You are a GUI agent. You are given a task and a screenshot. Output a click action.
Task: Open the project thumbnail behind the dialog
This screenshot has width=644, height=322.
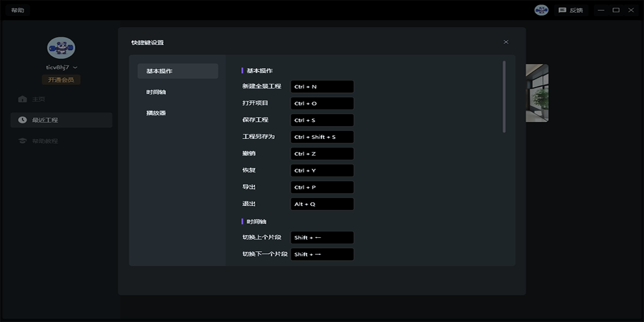click(x=537, y=93)
